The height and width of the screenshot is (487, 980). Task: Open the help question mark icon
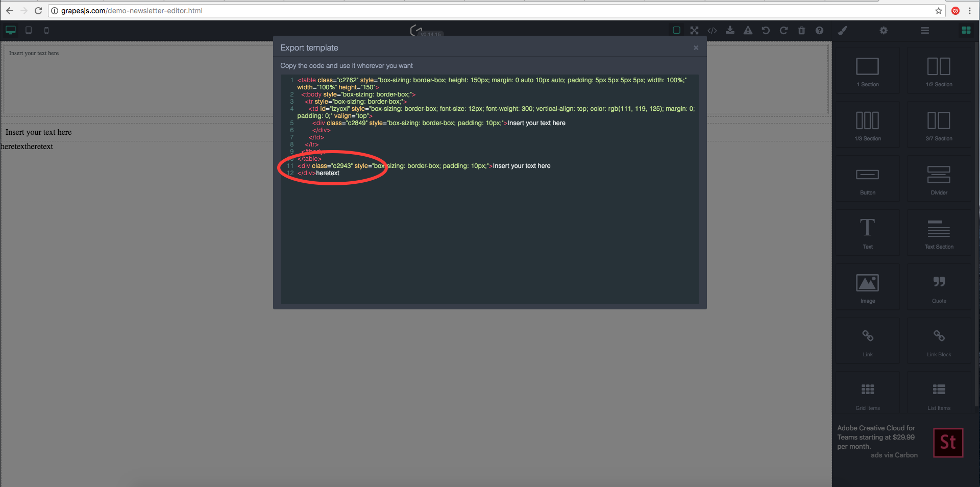819,30
